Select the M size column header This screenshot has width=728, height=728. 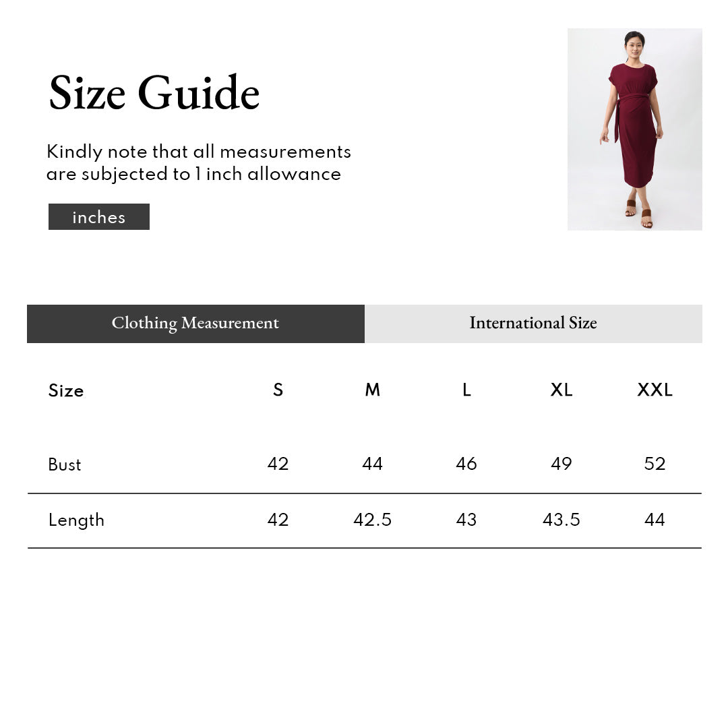(372, 390)
